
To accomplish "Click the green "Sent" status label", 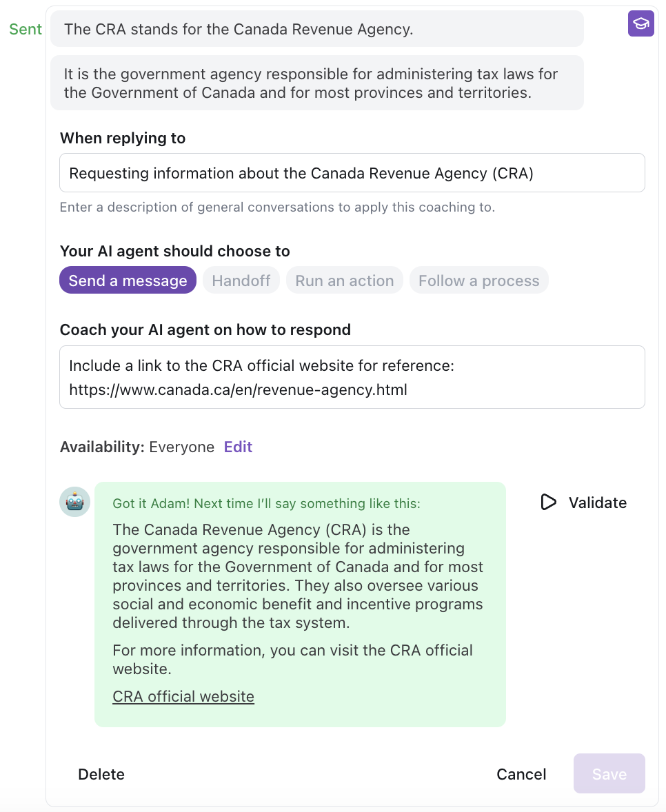I will click(26, 29).
